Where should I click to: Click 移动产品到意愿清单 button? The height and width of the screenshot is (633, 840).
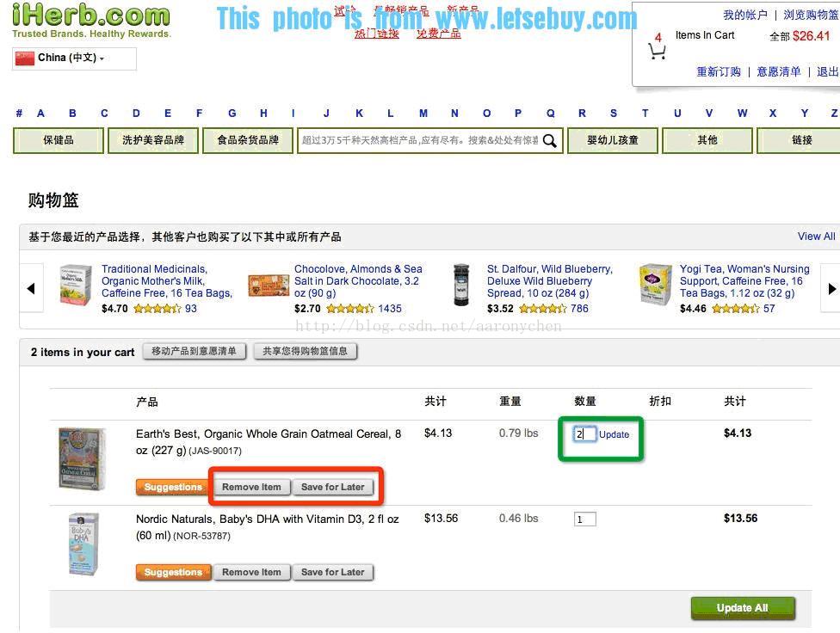click(194, 351)
